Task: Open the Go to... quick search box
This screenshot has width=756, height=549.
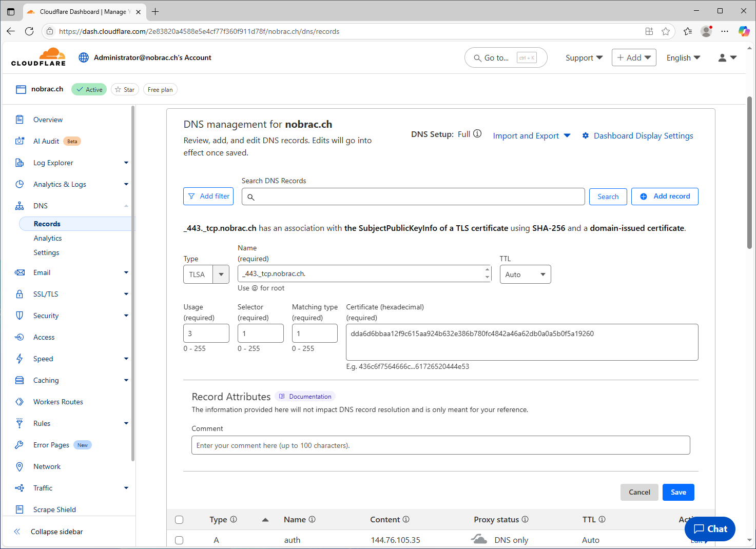Action: click(x=506, y=57)
